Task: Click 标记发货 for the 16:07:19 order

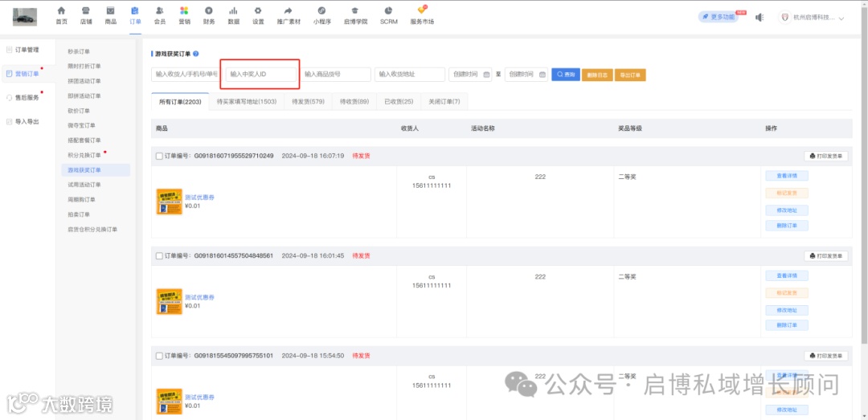Action: (x=787, y=193)
